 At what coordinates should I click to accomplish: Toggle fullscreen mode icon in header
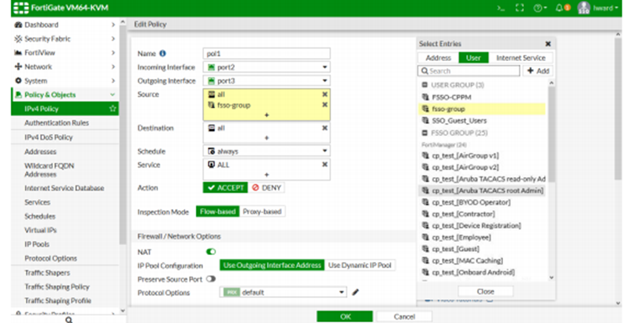click(x=519, y=8)
